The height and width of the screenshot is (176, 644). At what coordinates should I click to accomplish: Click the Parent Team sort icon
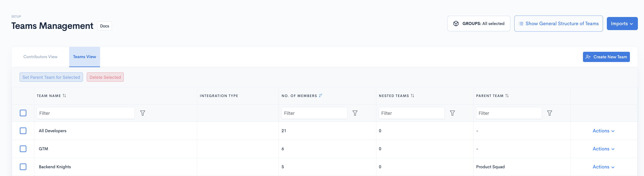tap(507, 96)
